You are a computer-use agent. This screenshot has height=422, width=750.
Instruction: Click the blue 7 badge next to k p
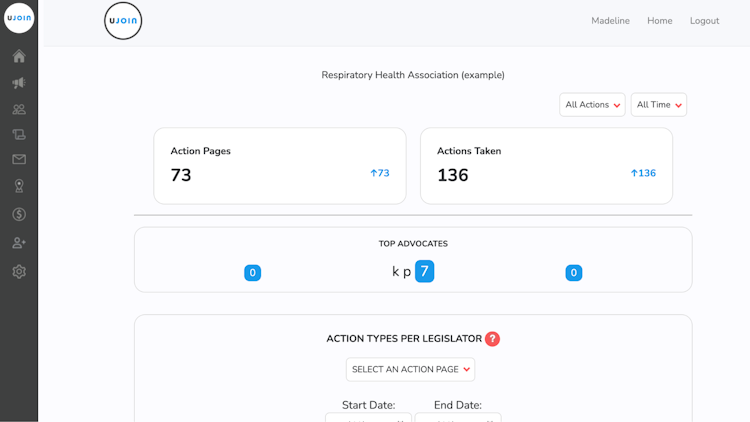424,271
